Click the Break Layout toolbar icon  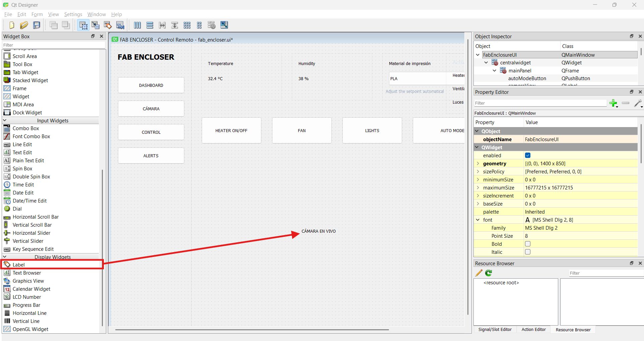[x=211, y=25]
